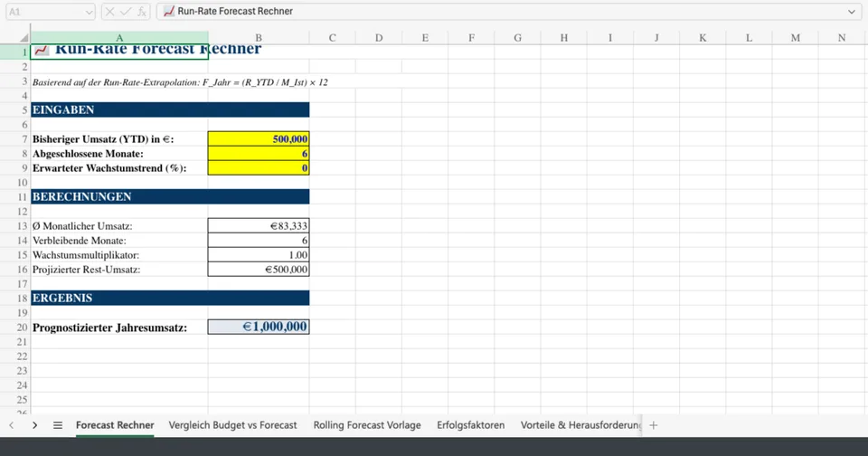Select row 7 header
This screenshot has height=456, width=868.
point(15,139)
